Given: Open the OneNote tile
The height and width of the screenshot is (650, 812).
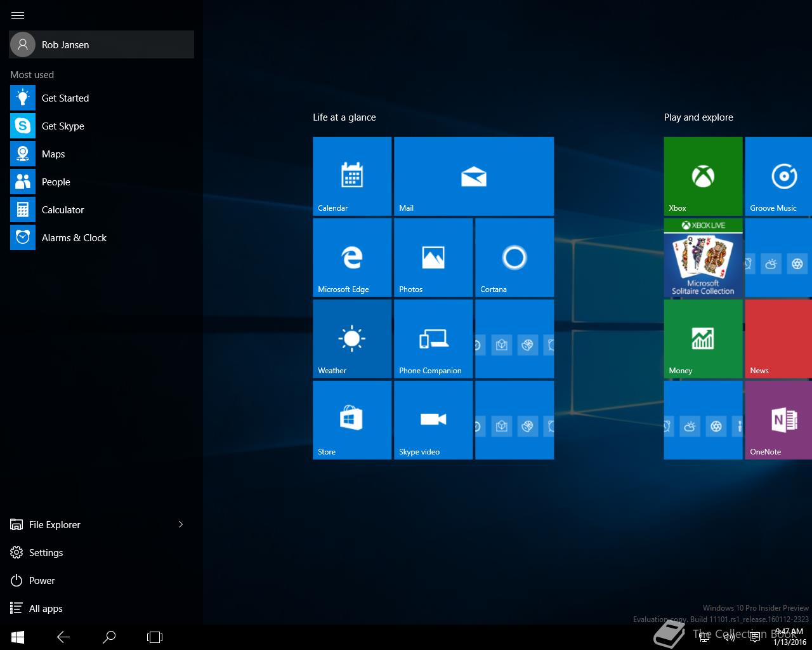Looking at the screenshot, I should (778, 420).
